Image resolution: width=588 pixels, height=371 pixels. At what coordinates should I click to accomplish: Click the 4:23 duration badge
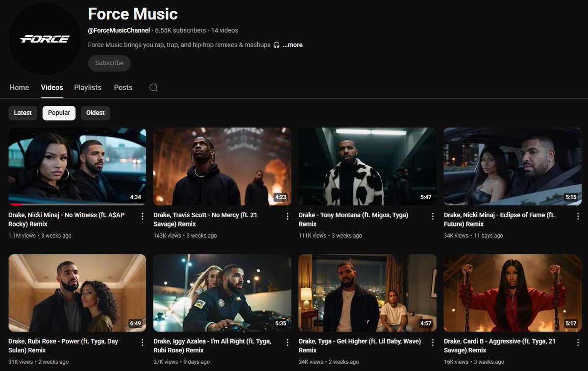[x=281, y=198]
